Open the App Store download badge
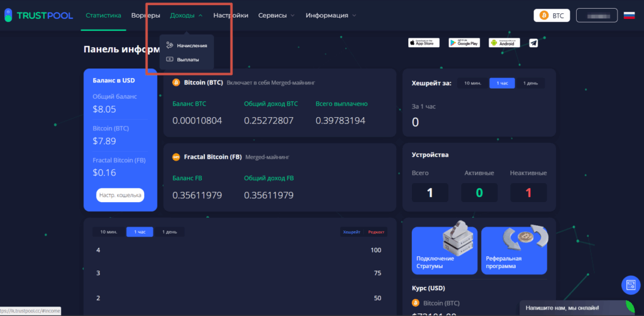The height and width of the screenshot is (316, 644). (x=423, y=43)
